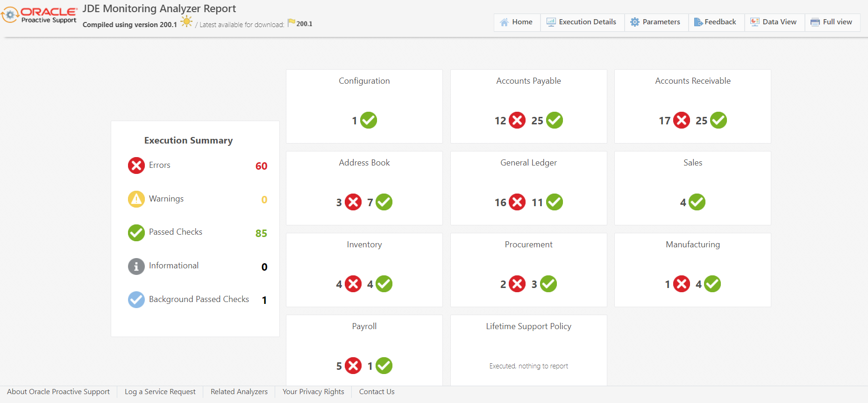Click the Accounts Receivable red error icon
The width and height of the screenshot is (868, 403).
click(682, 120)
